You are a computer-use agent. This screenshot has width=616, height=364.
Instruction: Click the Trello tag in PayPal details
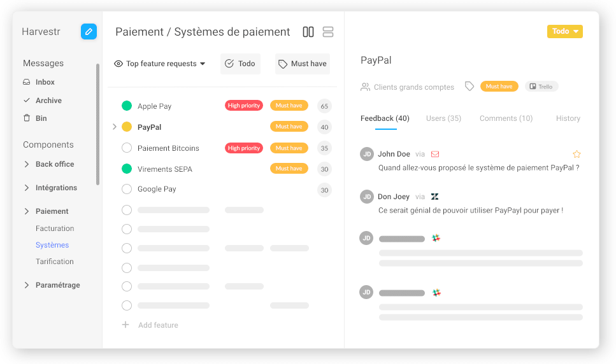click(x=541, y=87)
